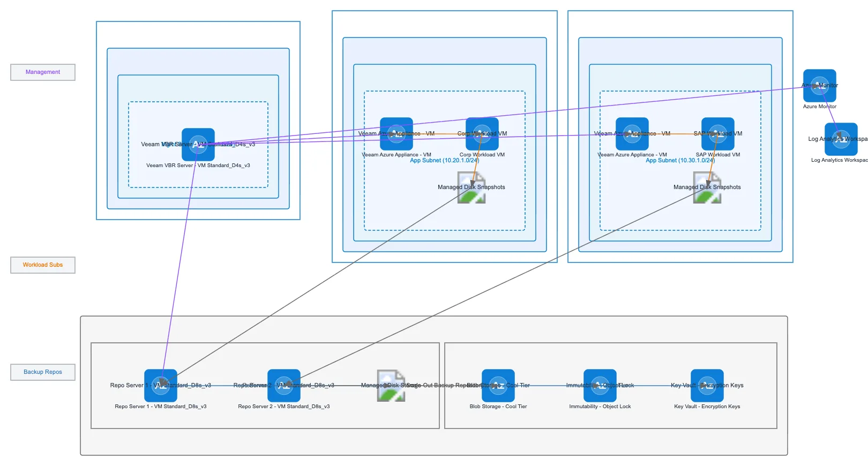This screenshot has width=868, height=466.
Task: Select the Corp Workload VM icon
Action: pos(482,134)
